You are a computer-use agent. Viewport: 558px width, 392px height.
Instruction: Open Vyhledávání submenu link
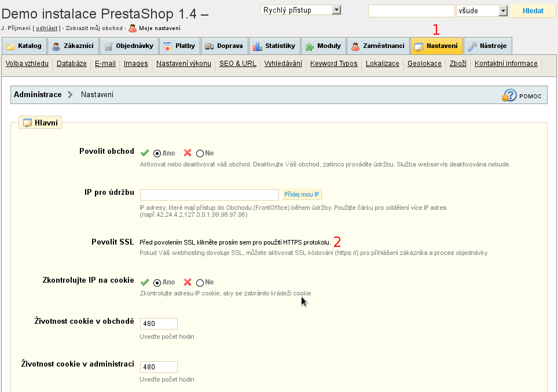tap(283, 64)
